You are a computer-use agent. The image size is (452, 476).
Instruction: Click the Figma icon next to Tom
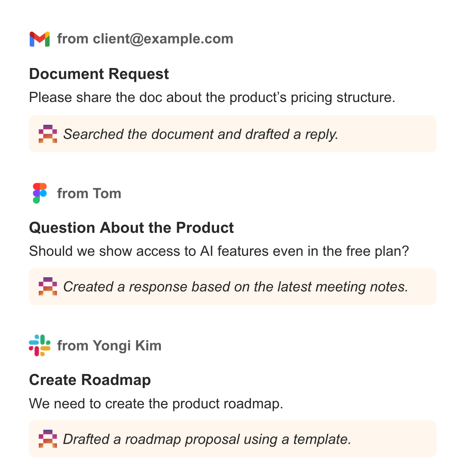[x=40, y=193]
